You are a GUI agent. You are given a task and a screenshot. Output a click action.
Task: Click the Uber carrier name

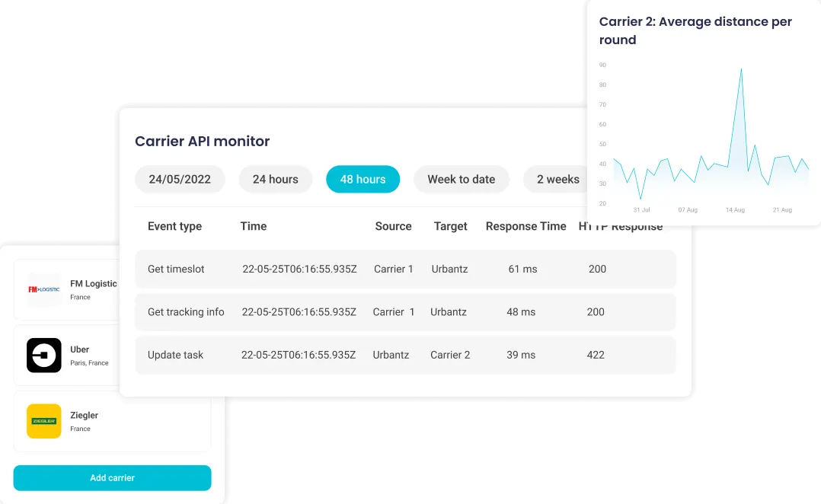pyautogui.click(x=79, y=349)
